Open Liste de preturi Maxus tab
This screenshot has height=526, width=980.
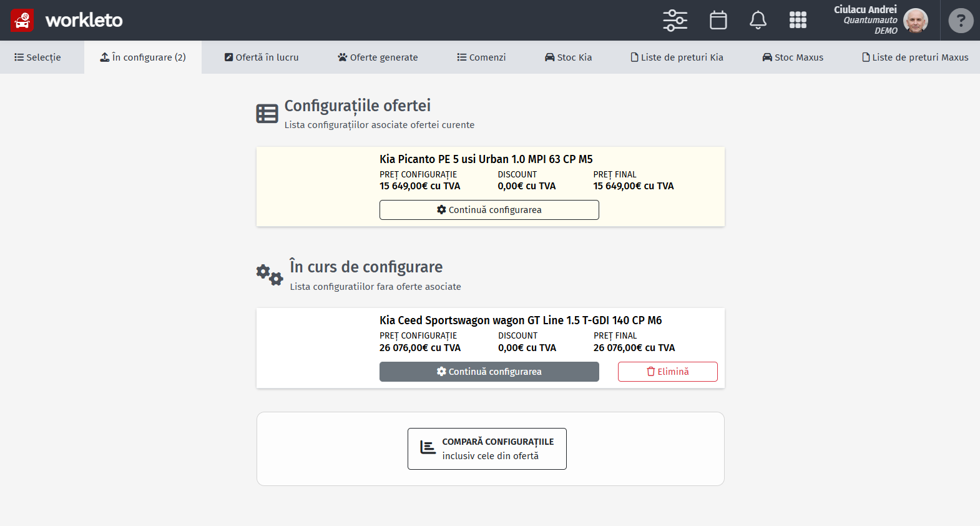coord(915,57)
